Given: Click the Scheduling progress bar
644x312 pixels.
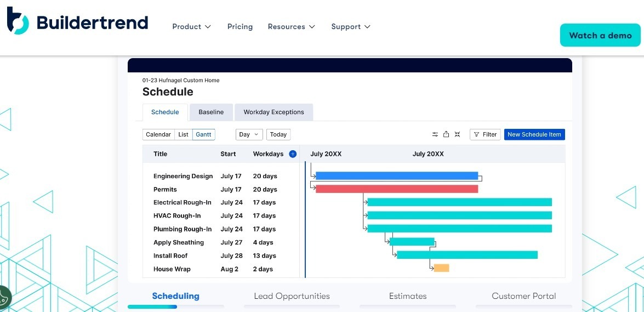Looking at the screenshot, I should click(176, 307).
